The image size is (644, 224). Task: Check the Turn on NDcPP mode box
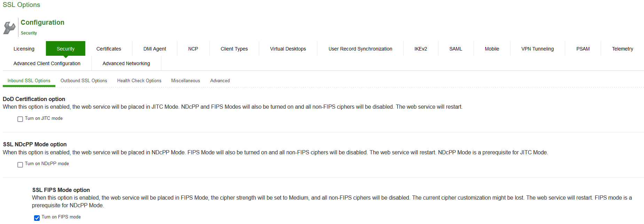pyautogui.click(x=20, y=164)
